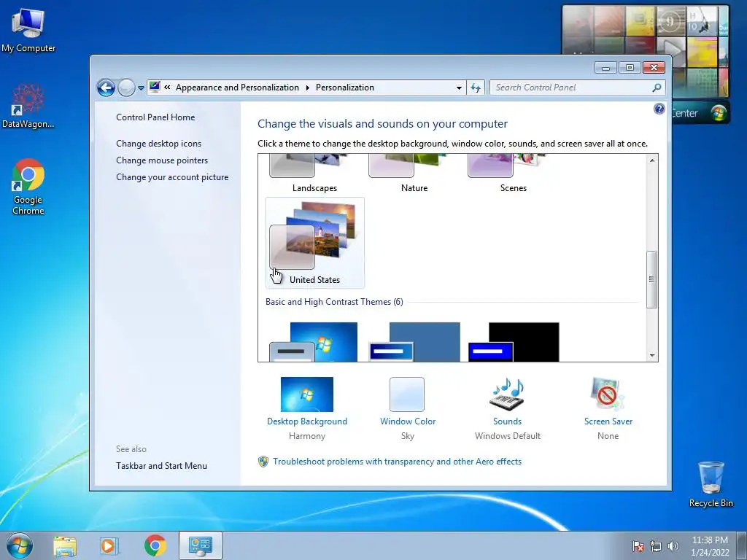
Task: Open Windows Explorer from taskbar
Action: (x=65, y=545)
